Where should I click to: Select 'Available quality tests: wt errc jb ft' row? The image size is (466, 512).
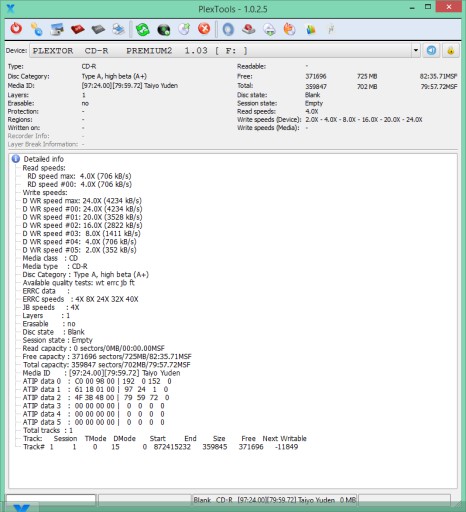[78, 283]
